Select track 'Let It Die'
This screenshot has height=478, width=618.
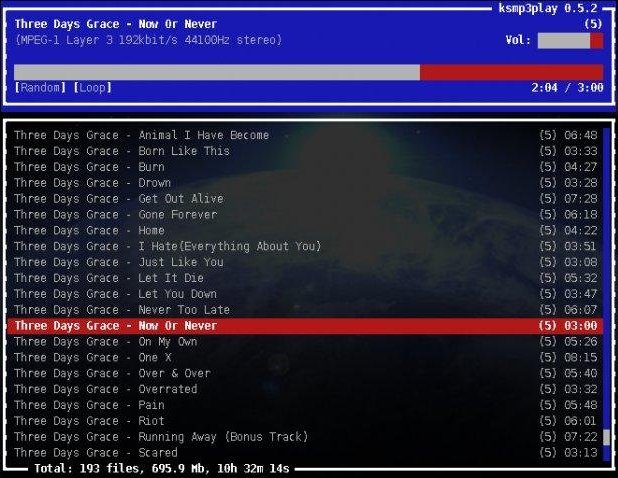click(x=305, y=278)
